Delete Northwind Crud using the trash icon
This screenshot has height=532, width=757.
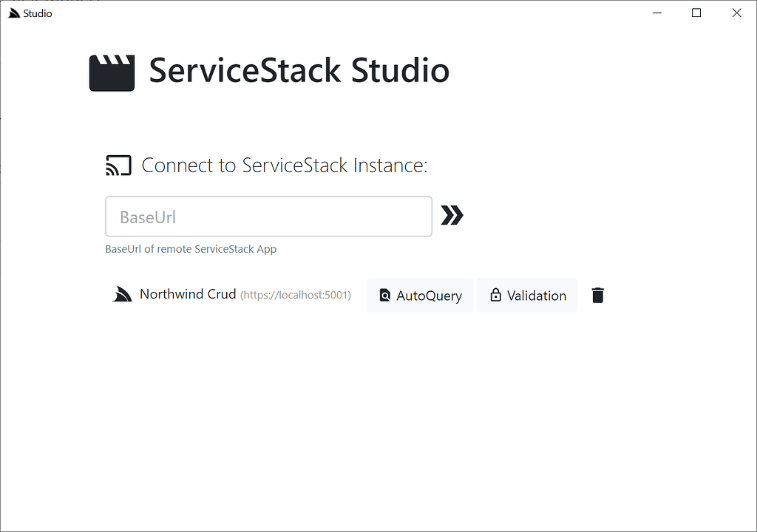point(597,295)
